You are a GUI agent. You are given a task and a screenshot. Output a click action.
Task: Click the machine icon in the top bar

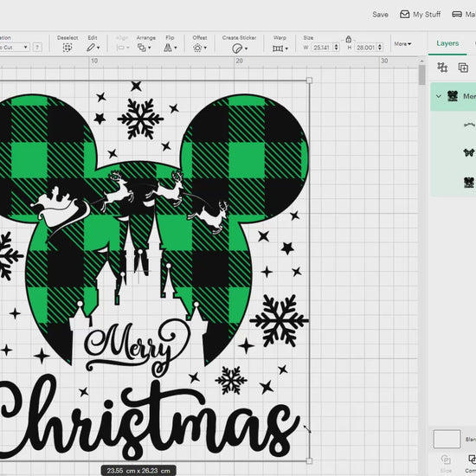tap(457, 14)
